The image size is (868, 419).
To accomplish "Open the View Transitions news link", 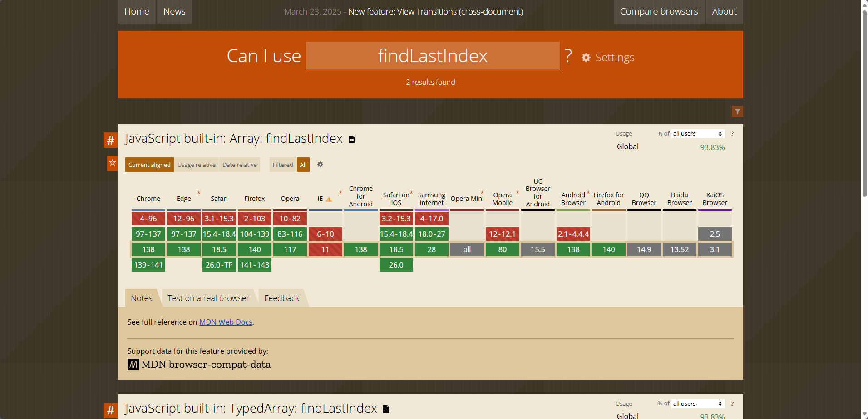I will click(436, 12).
